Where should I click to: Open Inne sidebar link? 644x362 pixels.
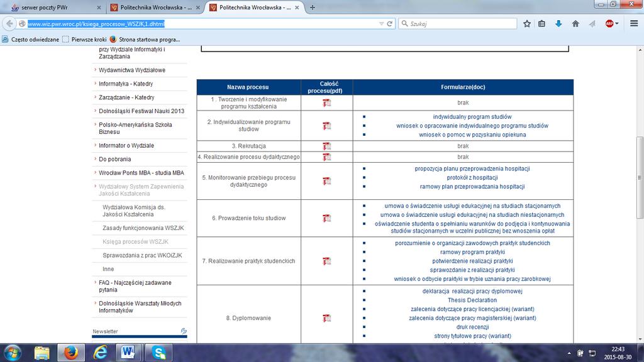[108, 269]
